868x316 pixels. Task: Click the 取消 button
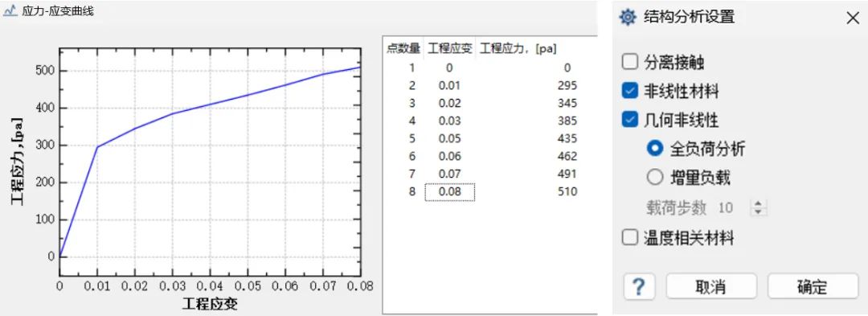click(x=710, y=287)
